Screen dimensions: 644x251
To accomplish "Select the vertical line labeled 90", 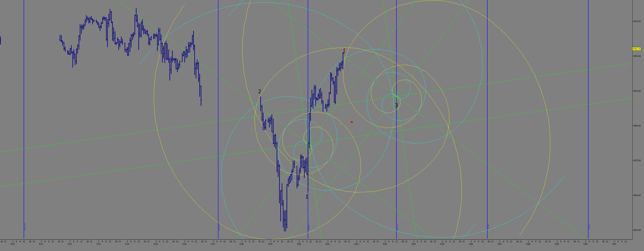I will point(487,119).
